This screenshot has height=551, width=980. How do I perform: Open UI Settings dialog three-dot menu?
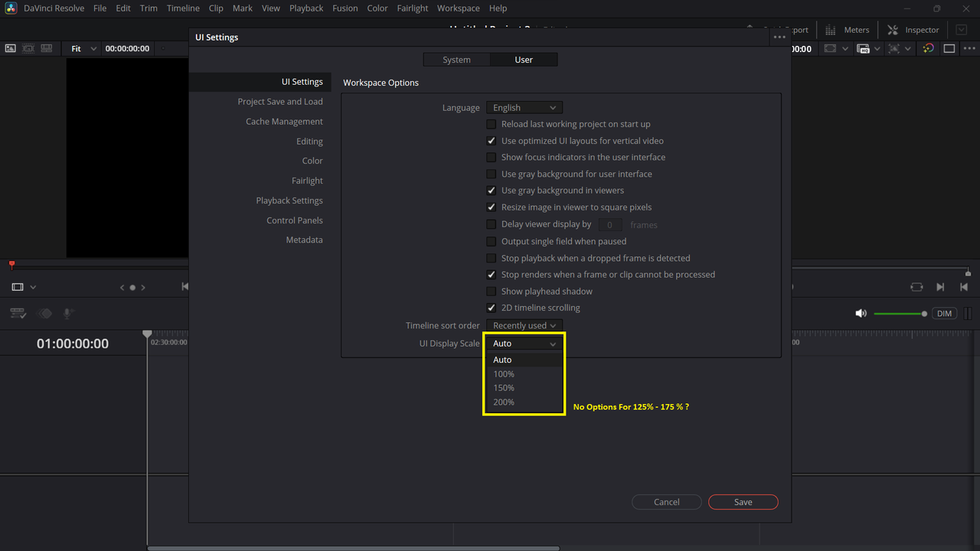(779, 37)
